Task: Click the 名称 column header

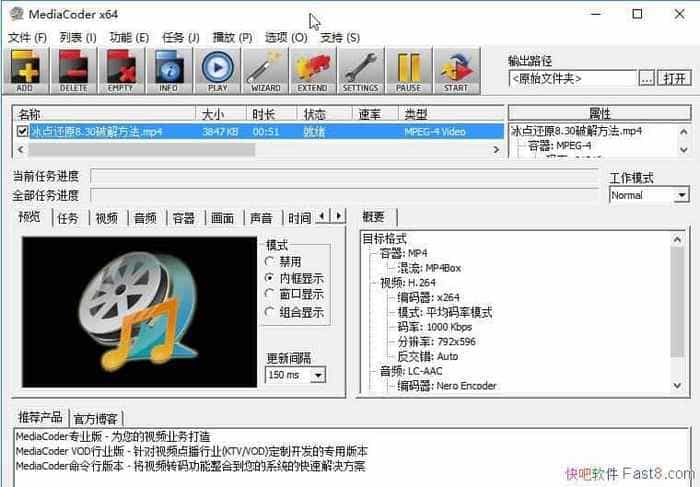Action: [104, 114]
